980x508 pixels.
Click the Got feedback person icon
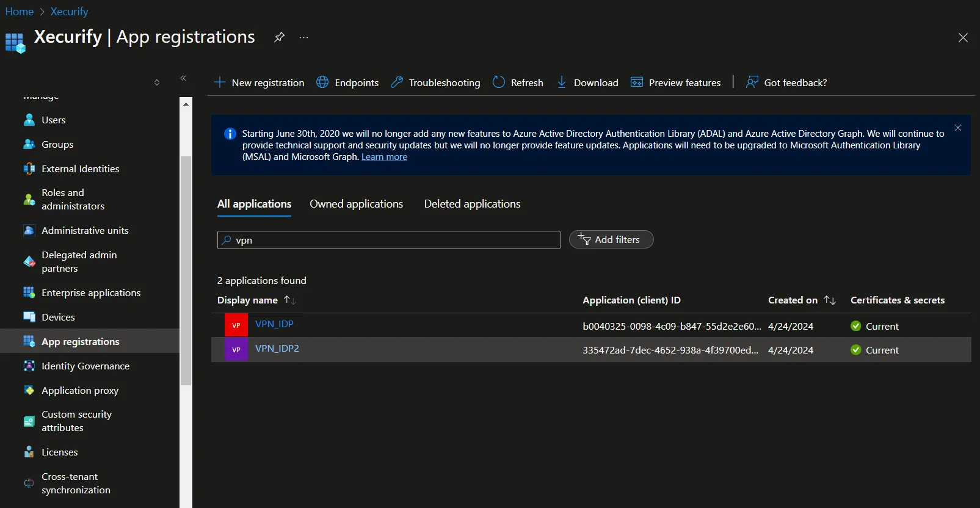tap(752, 82)
